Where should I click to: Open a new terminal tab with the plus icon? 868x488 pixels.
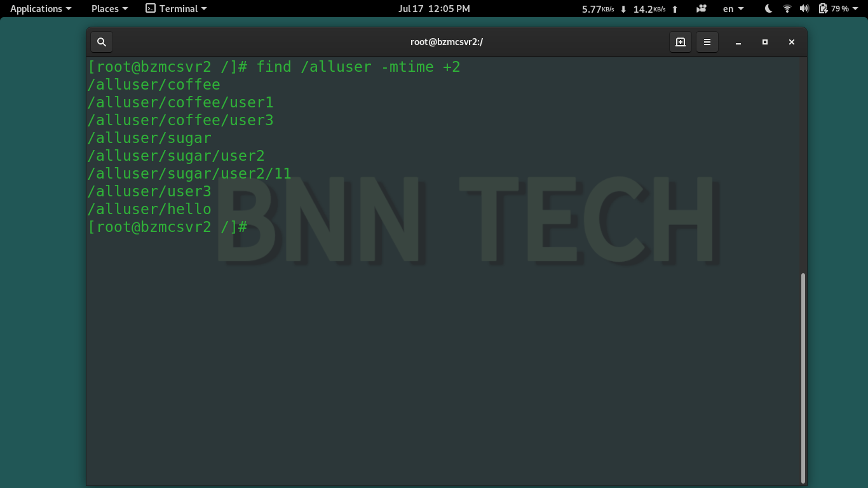coord(681,42)
